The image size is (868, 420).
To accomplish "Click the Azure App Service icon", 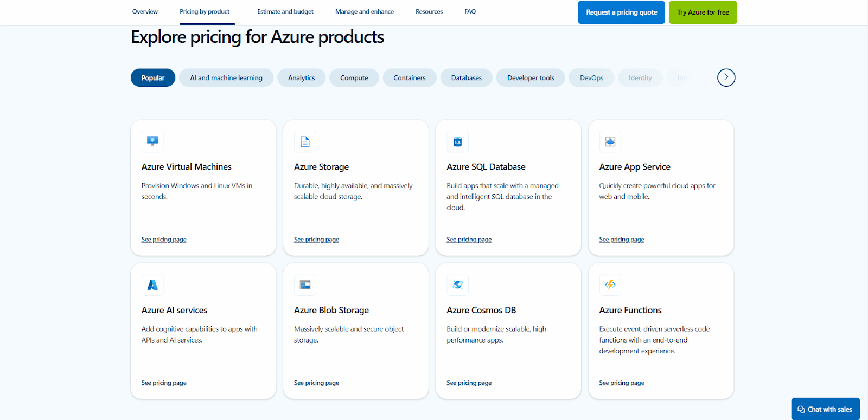I will 610,141.
